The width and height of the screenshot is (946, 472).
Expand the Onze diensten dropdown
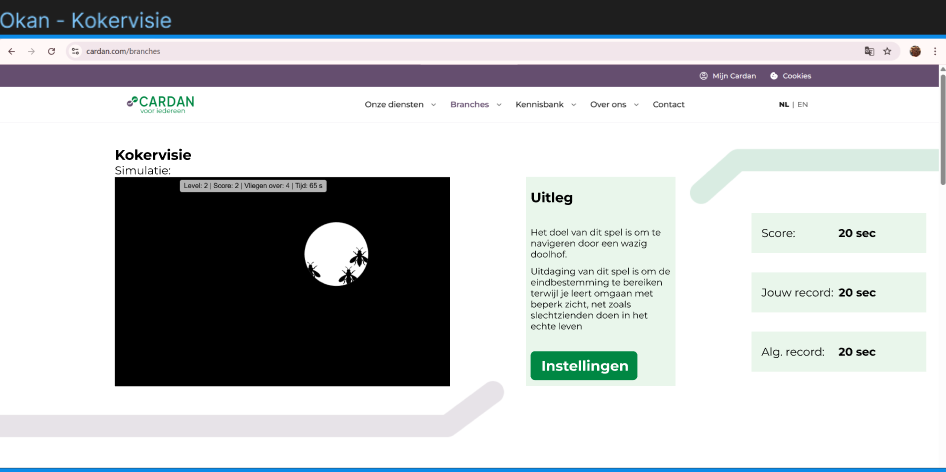(400, 104)
